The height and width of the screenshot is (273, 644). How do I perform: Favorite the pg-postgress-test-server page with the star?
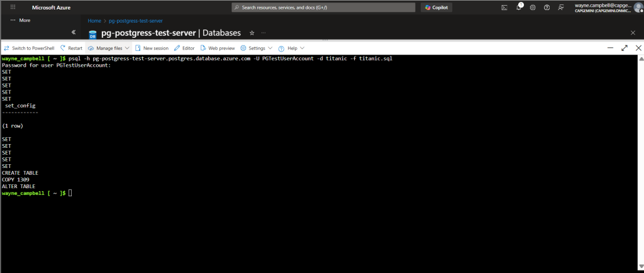(252, 33)
